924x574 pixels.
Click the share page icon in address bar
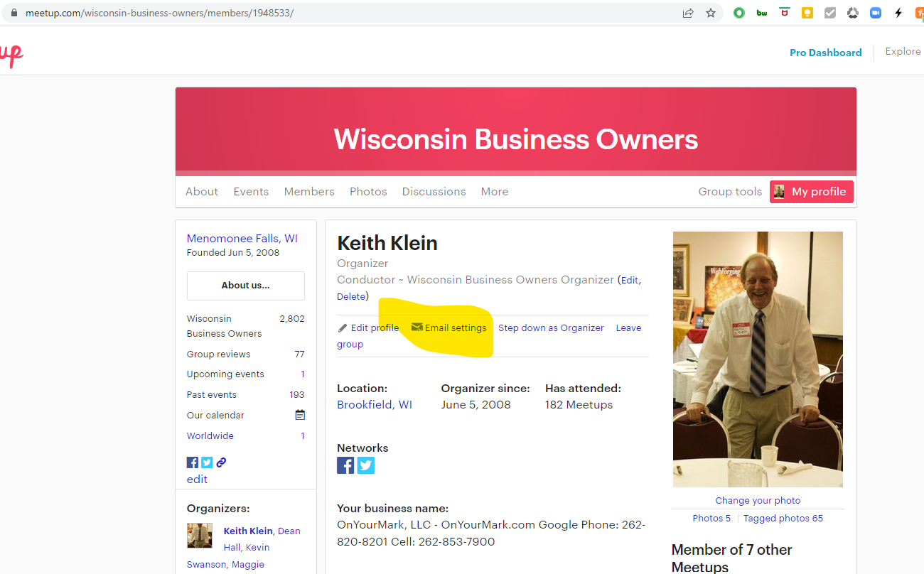tap(688, 13)
